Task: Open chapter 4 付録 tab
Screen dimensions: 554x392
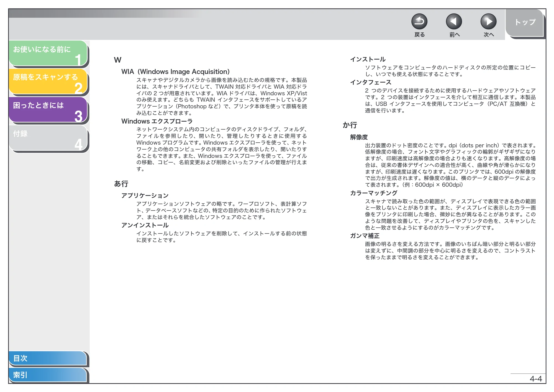Action: pos(48,138)
